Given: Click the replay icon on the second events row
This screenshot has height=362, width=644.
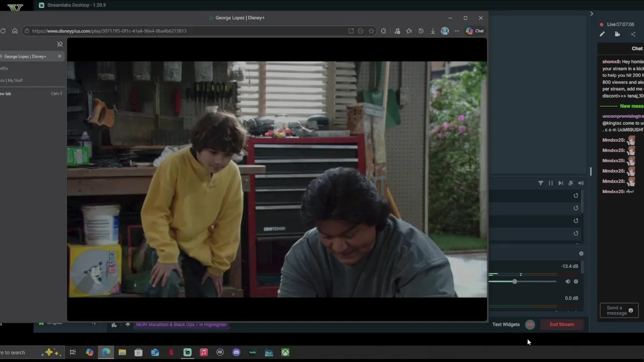Looking at the screenshot, I should 576,208.
